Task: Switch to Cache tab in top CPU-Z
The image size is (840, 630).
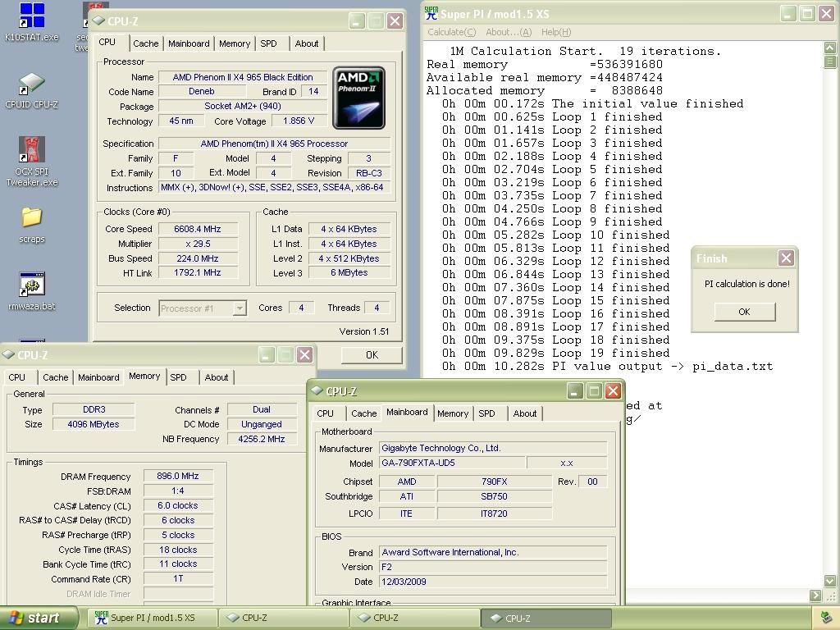Action: (x=146, y=43)
